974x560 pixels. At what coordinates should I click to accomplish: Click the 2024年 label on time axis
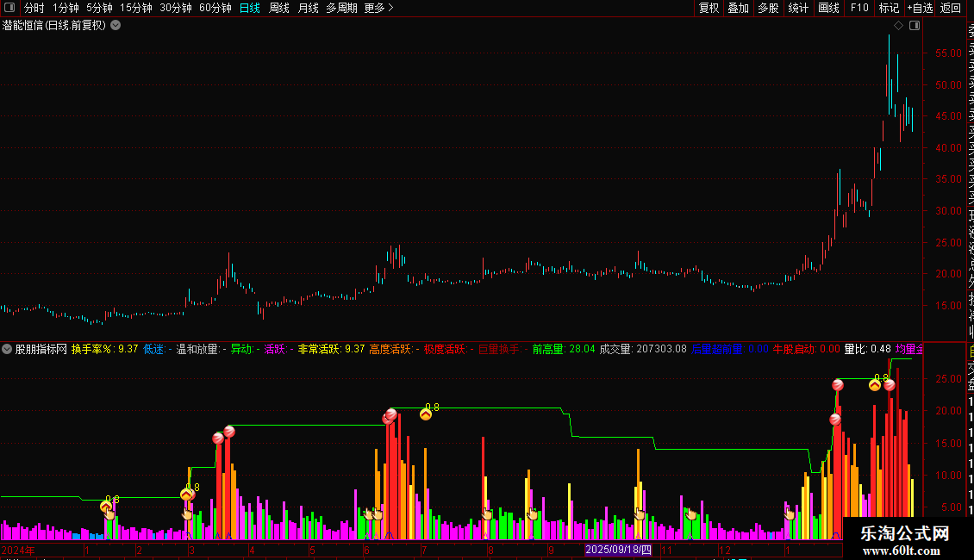tap(18, 550)
